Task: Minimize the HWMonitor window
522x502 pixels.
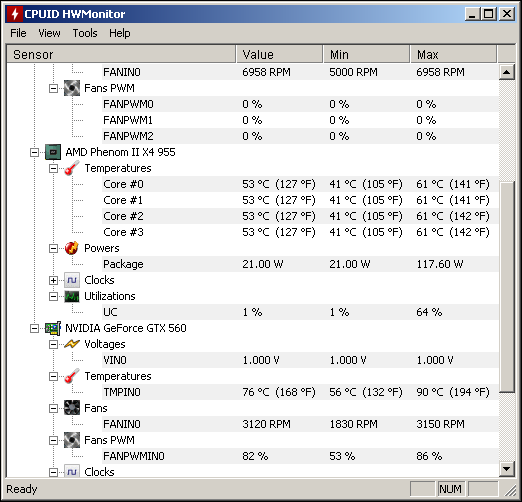Action: click(473, 14)
